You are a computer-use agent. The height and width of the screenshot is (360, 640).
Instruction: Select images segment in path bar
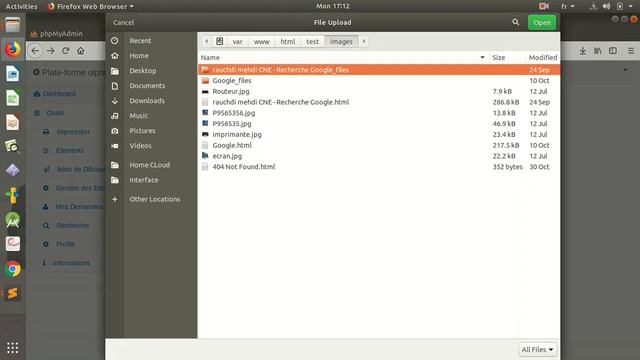tap(341, 42)
